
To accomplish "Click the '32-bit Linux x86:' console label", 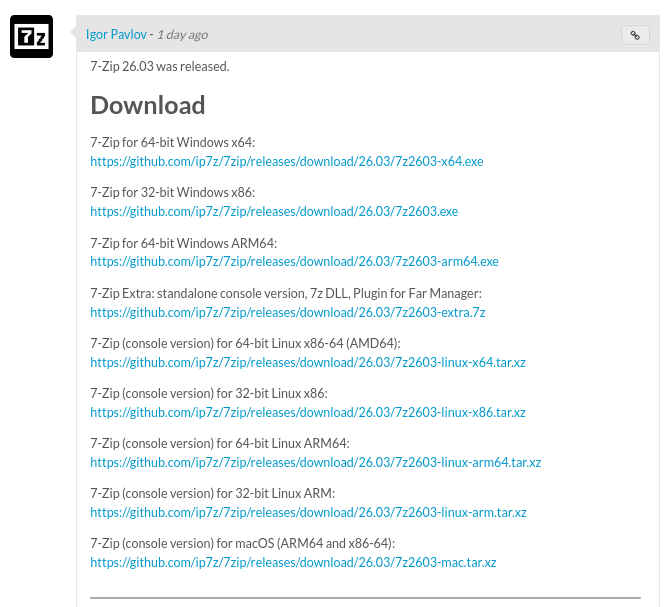I will 209,393.
